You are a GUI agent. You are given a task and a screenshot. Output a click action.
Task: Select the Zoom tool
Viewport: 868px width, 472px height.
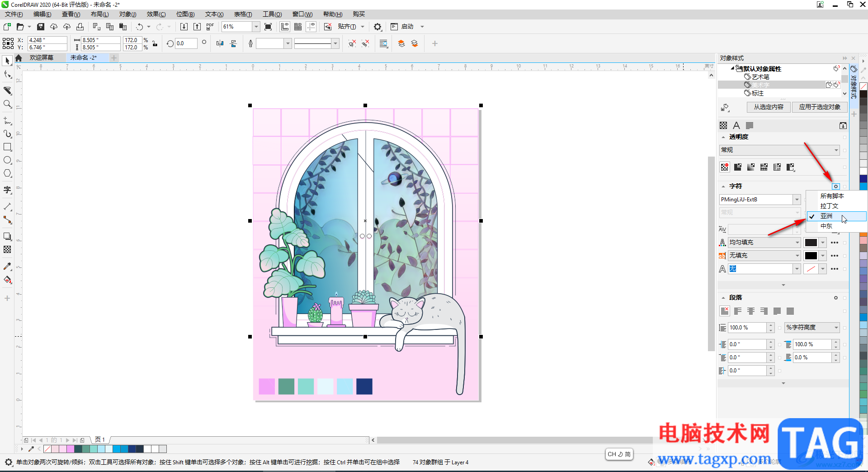7,104
